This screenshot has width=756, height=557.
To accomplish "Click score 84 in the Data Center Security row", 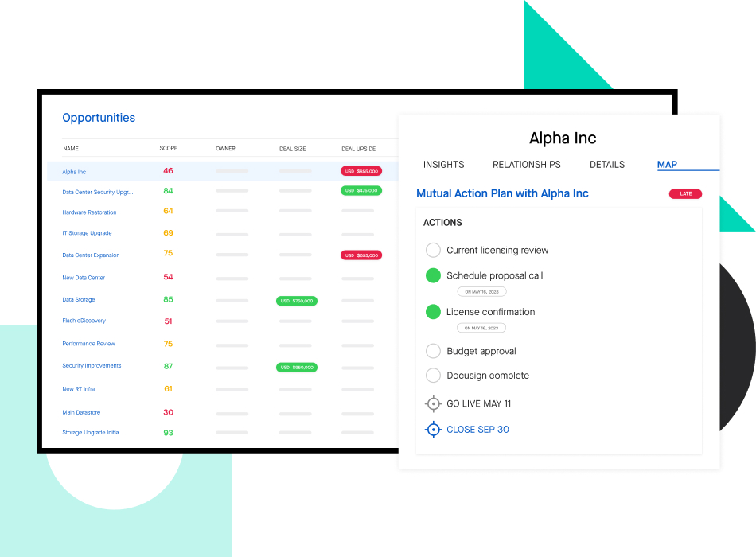I will [168, 191].
